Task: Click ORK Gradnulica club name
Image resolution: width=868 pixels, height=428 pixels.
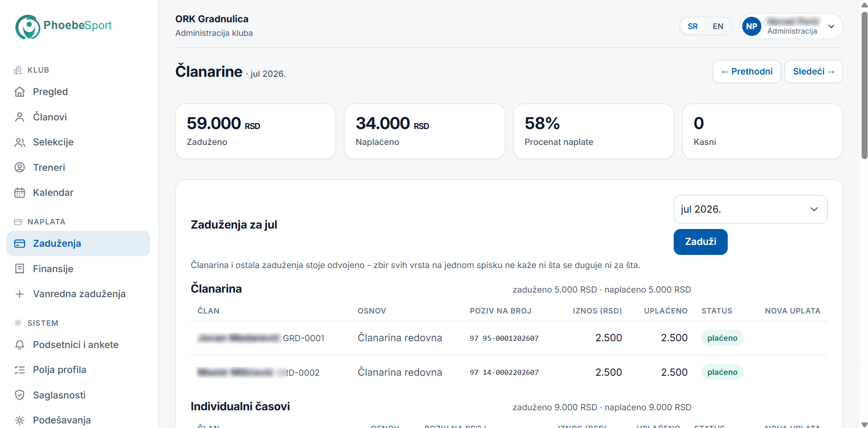Action: click(212, 19)
